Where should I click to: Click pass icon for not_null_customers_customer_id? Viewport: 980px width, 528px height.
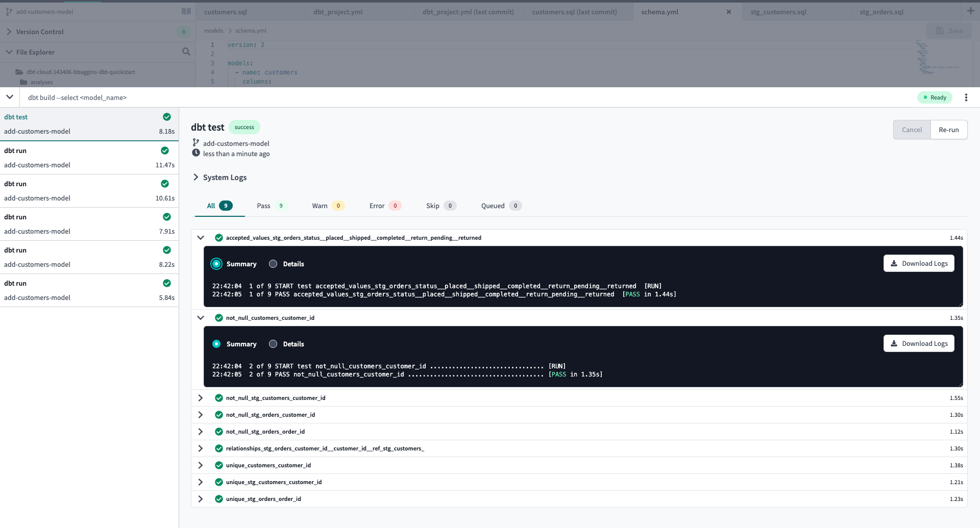219,318
